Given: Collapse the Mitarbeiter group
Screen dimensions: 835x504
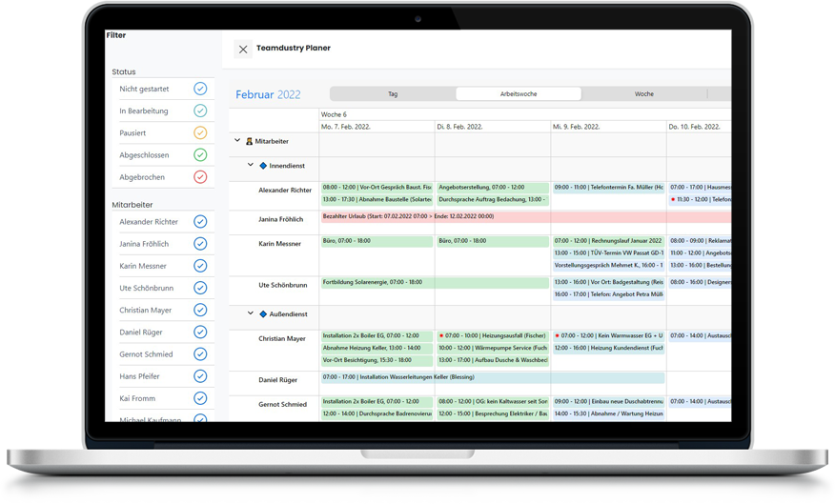Looking at the screenshot, I should coord(237,140).
